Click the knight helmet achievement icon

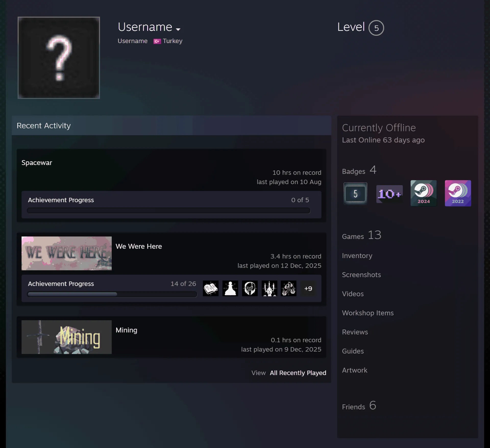click(x=250, y=288)
